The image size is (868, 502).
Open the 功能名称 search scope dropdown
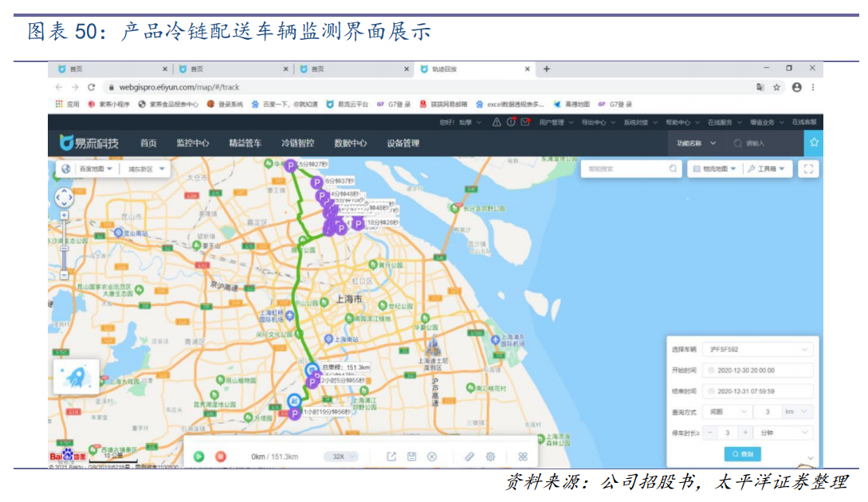click(x=697, y=143)
